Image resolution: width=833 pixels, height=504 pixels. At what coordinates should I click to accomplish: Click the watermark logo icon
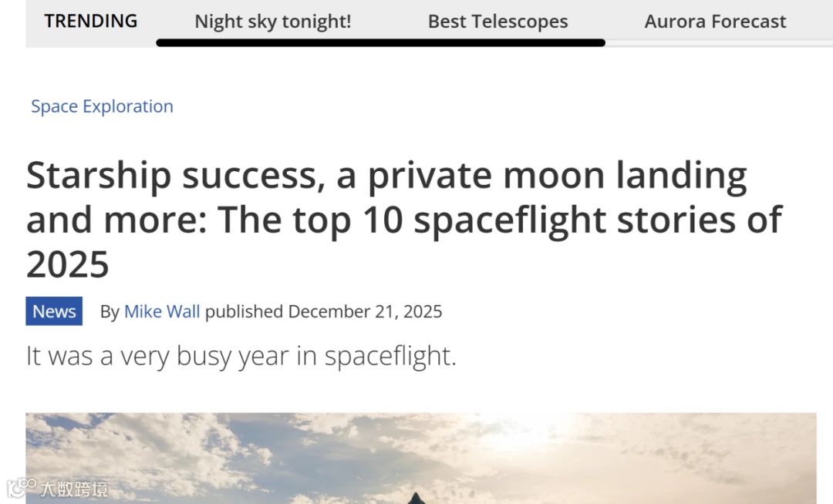[22, 488]
